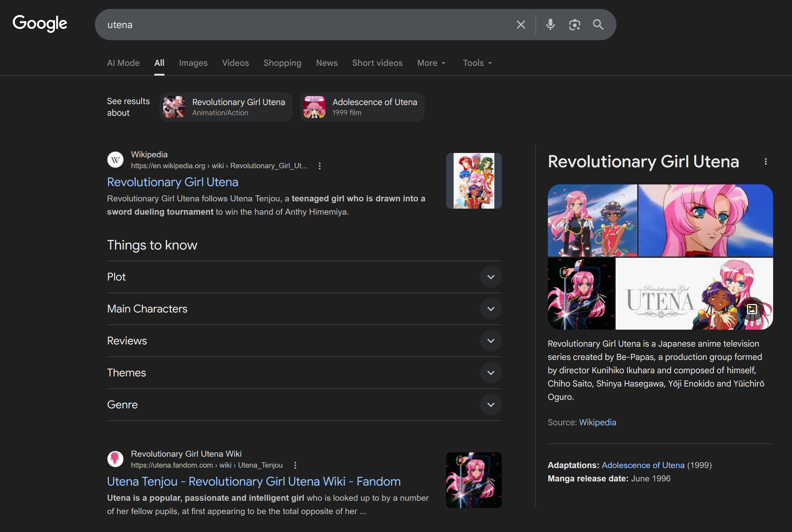Open Google Lens image search
Viewport: 792px width, 532px height.
575,25
